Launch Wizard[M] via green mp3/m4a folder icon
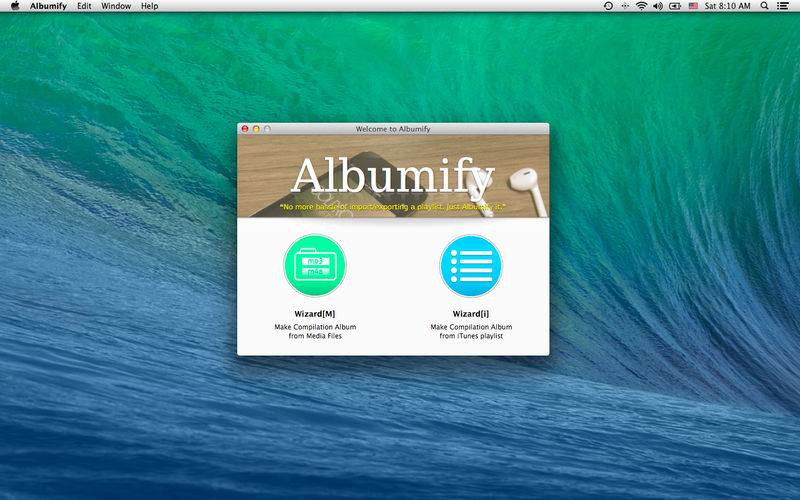Screen dimensions: 800x500 tap(315, 265)
